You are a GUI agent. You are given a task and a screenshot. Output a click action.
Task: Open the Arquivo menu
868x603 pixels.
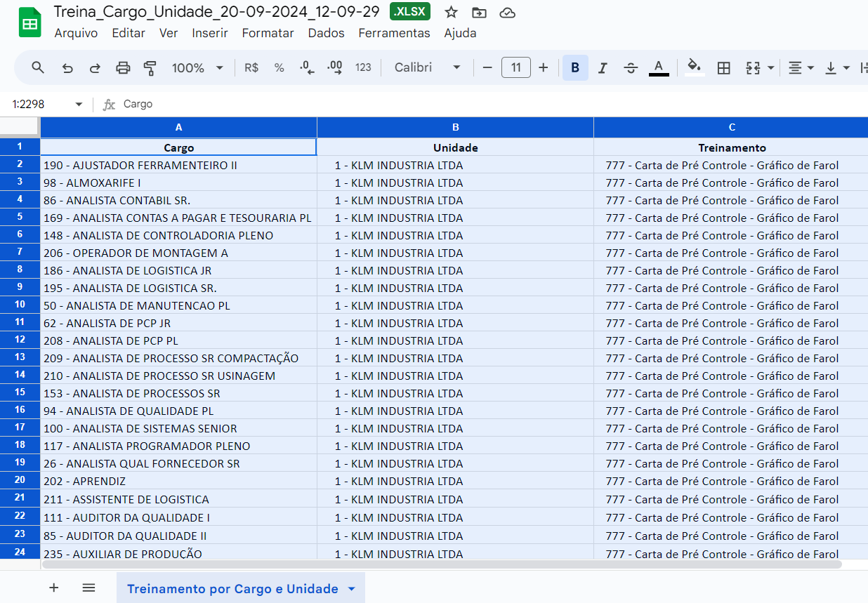[76, 33]
